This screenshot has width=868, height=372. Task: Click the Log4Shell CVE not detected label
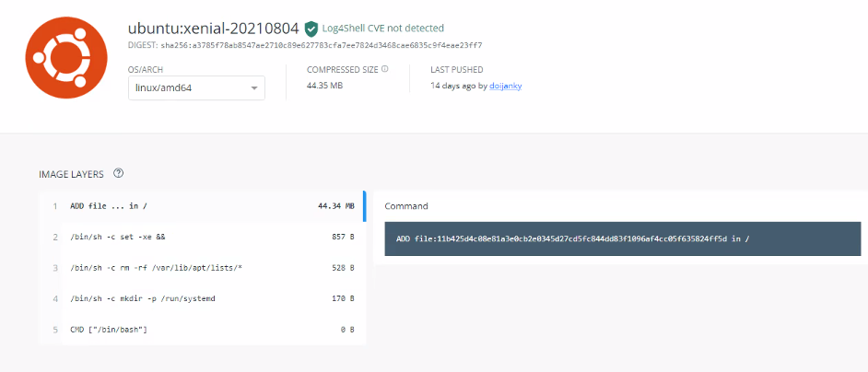[x=383, y=29]
